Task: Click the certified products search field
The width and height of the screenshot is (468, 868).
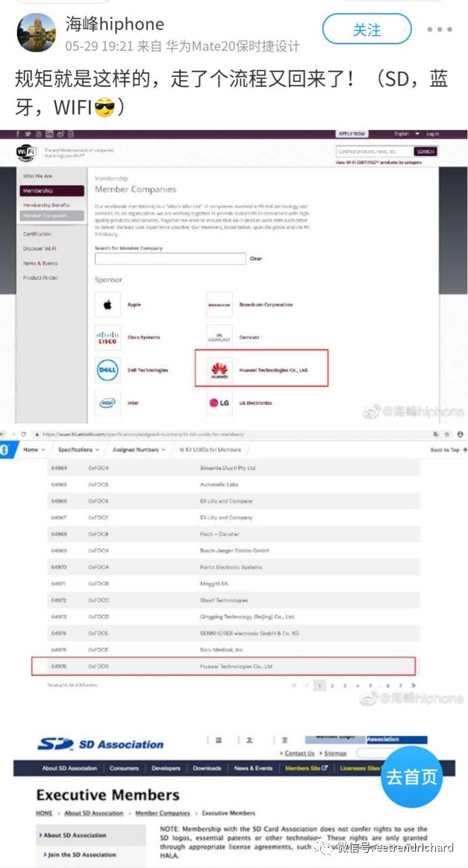Action: tap(375, 151)
